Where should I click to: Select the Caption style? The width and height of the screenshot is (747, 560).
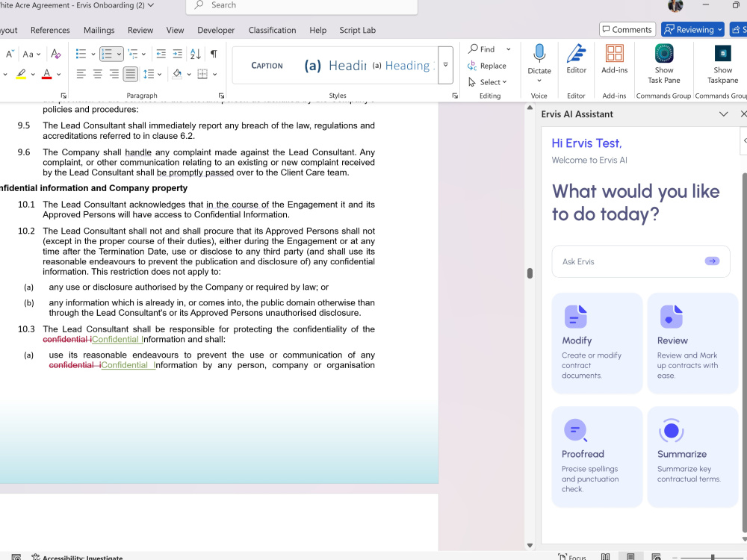pos(267,66)
